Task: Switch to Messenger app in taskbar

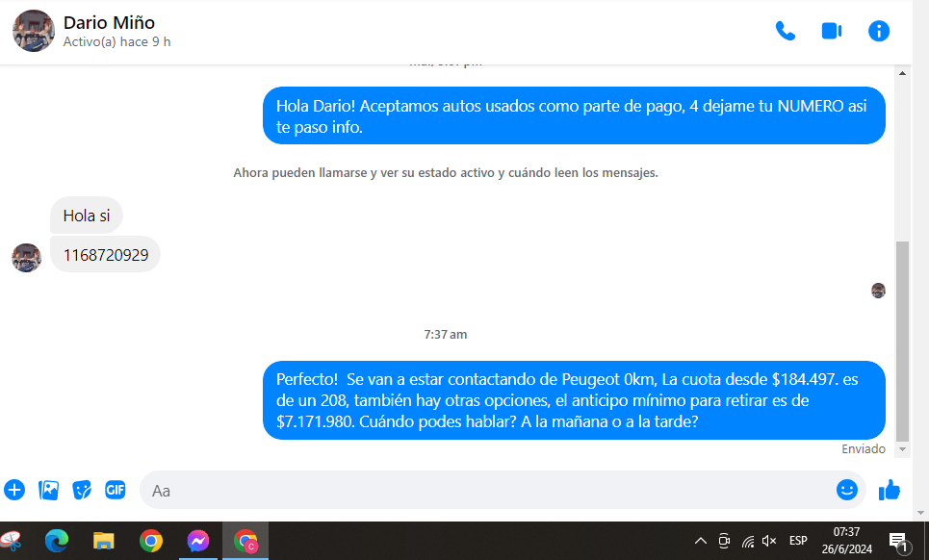Action: [198, 541]
